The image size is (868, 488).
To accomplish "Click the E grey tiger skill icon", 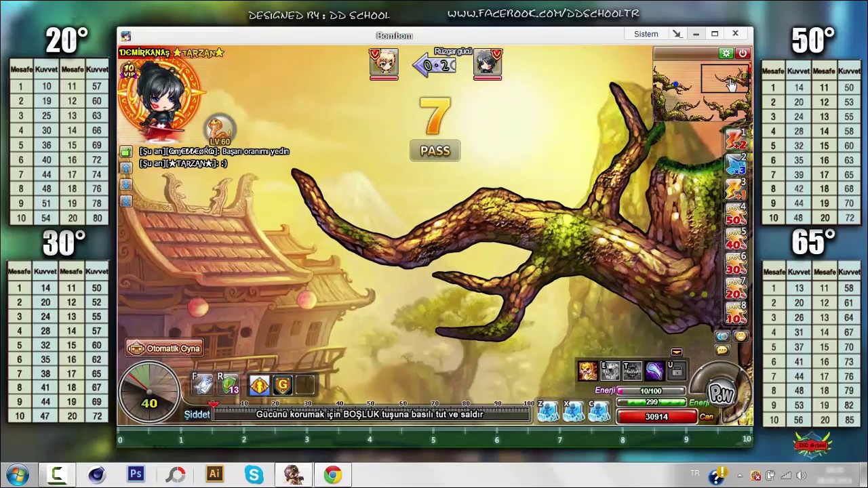I will click(610, 371).
